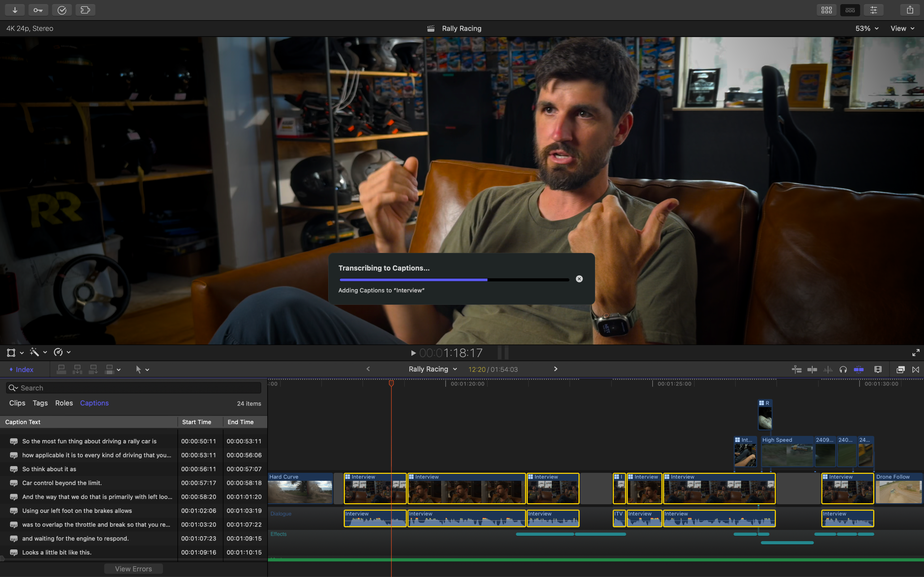Open the 53% zoom level dropdown
Viewport: 924px width, 577px height.
(x=867, y=29)
